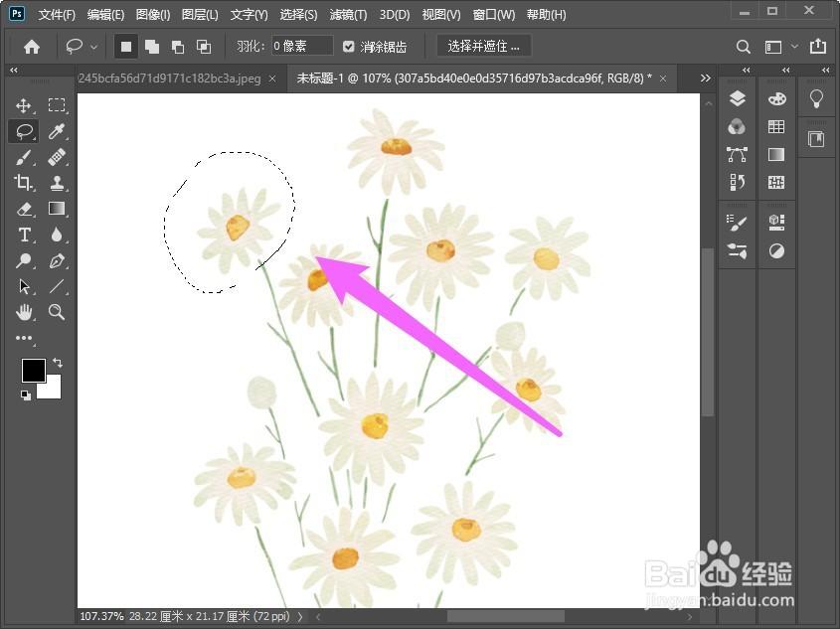Open the Channels panel icon
The height and width of the screenshot is (629, 840).
[738, 127]
